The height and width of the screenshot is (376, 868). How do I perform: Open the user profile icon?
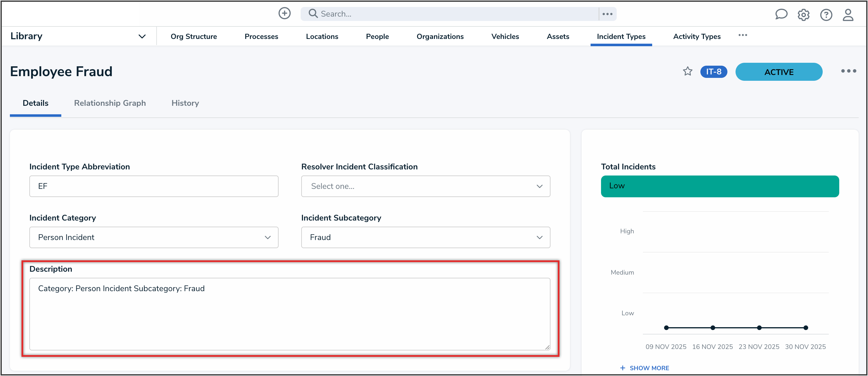coord(848,15)
